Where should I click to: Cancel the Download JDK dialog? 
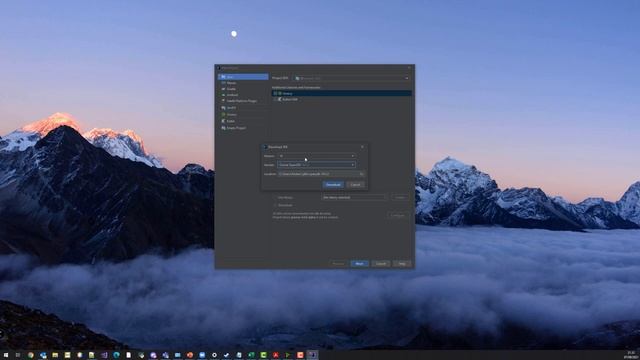pos(356,185)
